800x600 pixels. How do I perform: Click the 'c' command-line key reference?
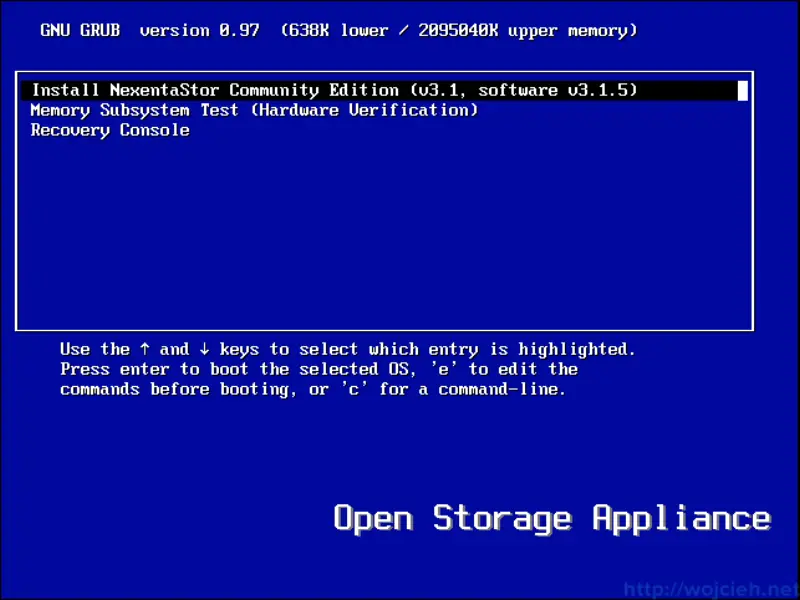(x=355, y=389)
